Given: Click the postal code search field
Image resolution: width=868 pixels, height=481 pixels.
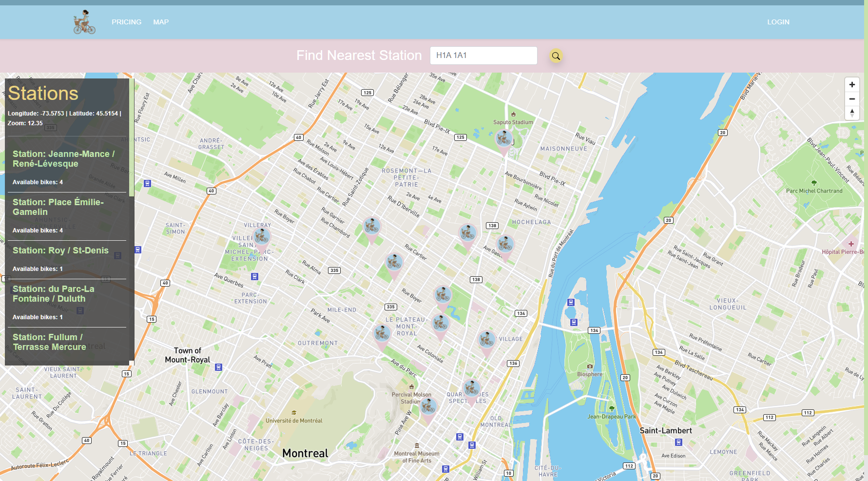Looking at the screenshot, I should point(483,56).
